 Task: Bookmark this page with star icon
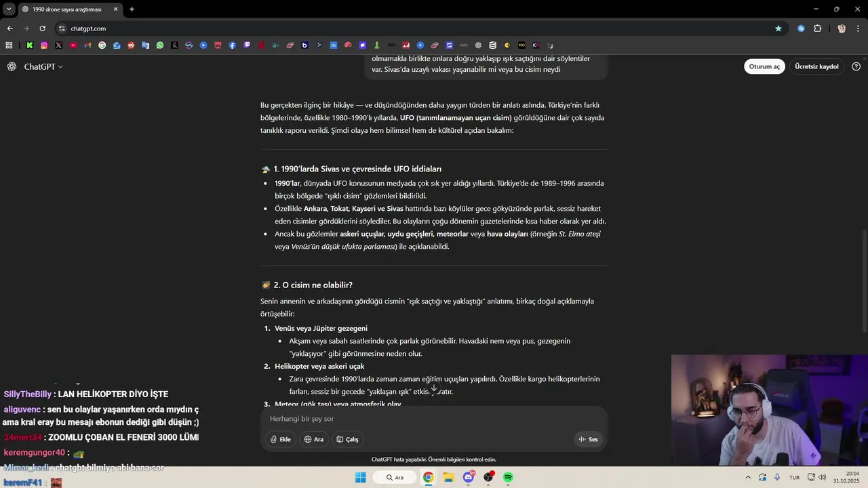coord(778,28)
